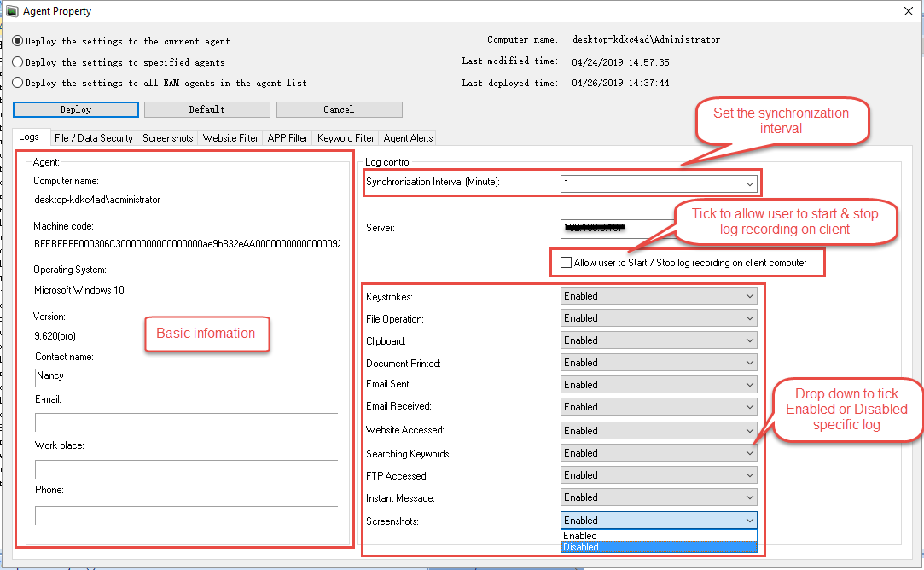Select 'Deploy the settings to all EAM agents'
924x570 pixels.
click(20, 83)
